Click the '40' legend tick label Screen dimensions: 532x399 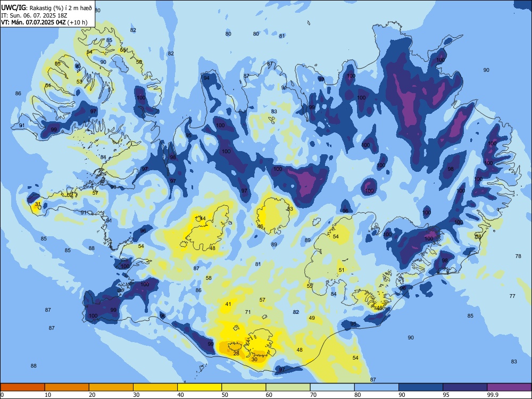point(181,395)
